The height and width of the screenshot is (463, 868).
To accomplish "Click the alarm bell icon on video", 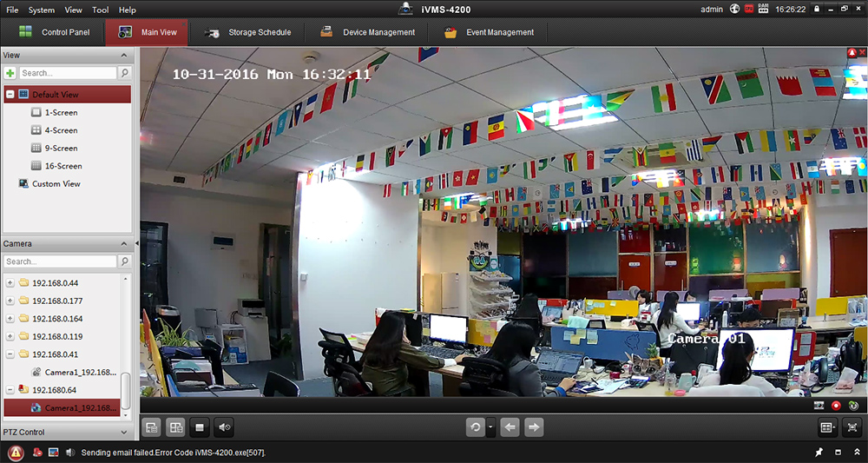I will point(852,53).
